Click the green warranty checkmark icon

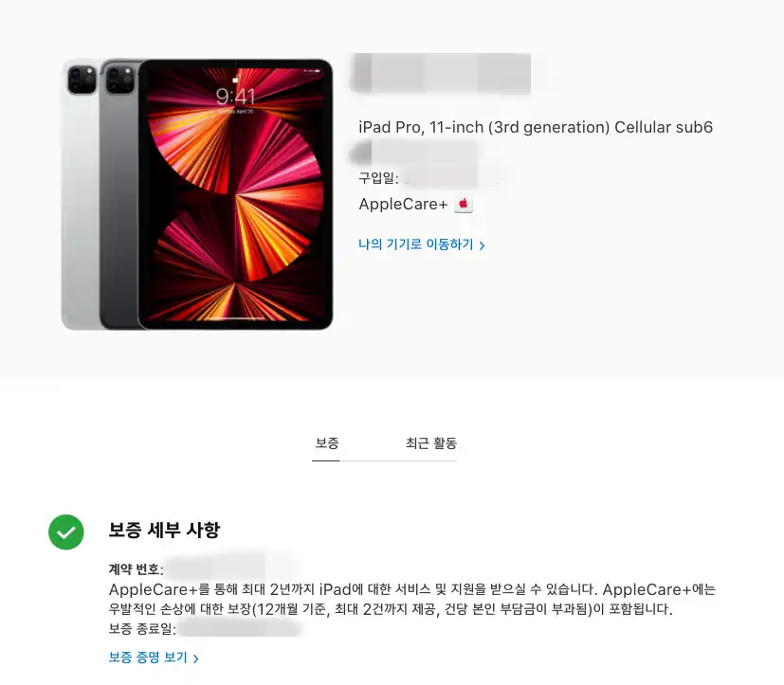(x=66, y=532)
